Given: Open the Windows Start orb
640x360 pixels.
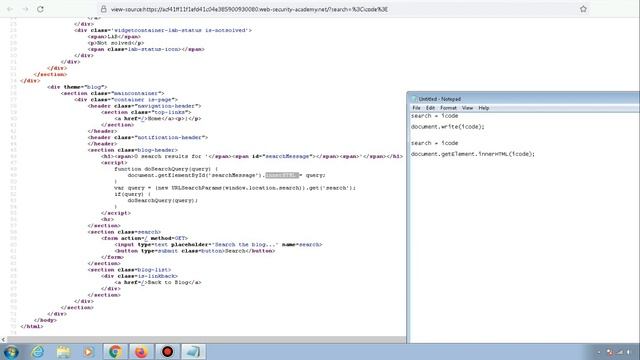Looking at the screenshot, I should coord(11,352).
